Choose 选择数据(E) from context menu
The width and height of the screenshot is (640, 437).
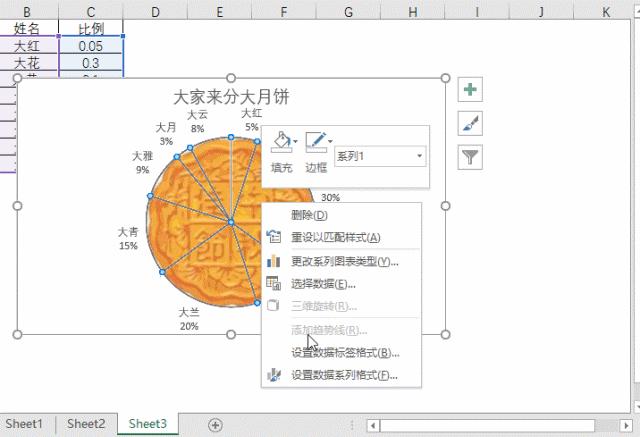pos(319,284)
